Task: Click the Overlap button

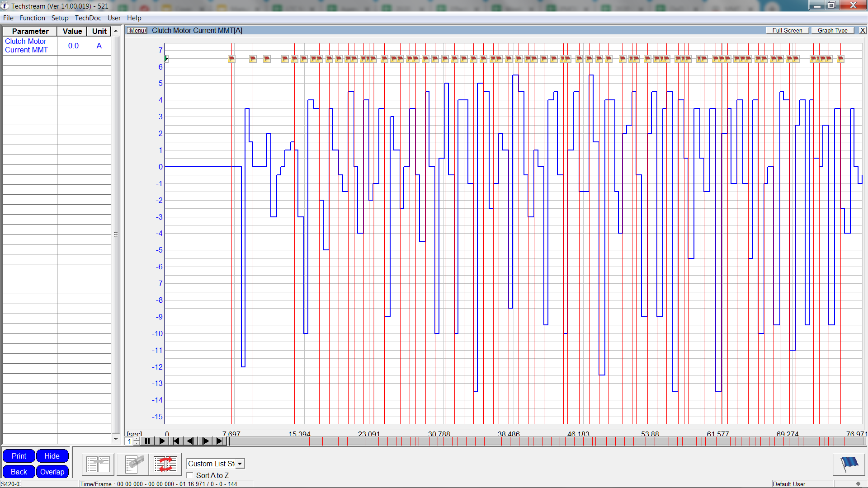Action: coord(52,471)
